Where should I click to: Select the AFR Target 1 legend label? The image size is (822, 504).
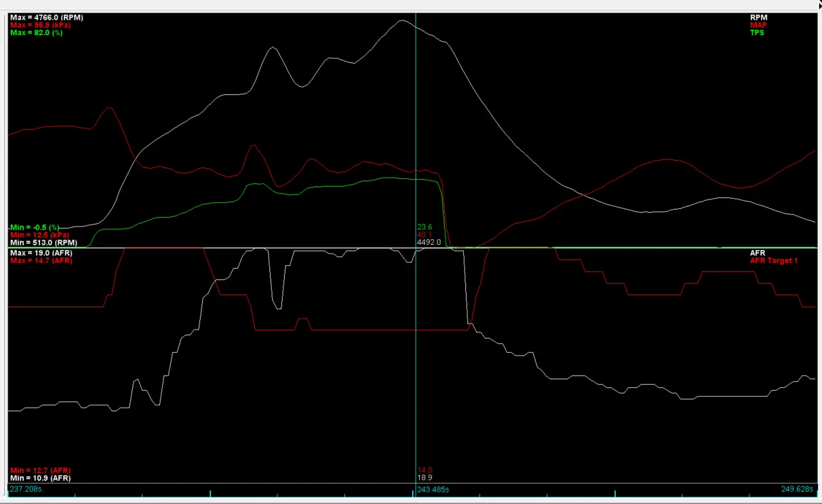(x=774, y=260)
